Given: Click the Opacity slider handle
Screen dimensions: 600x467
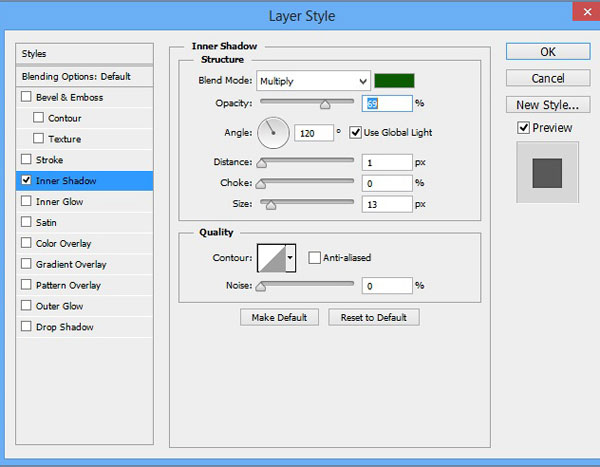Looking at the screenshot, I should click(324, 103).
